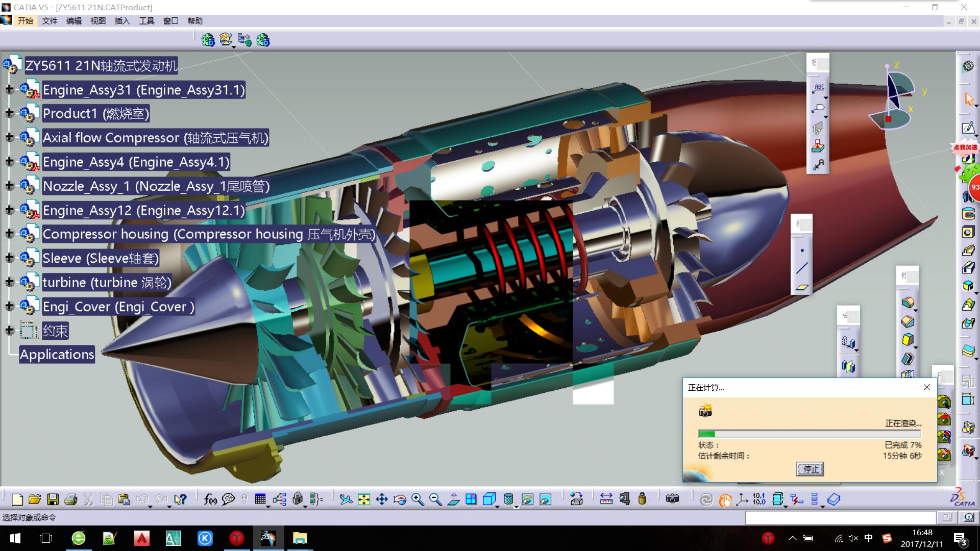Open the 插入 Insert menu
Viewport: 980px width, 551px height.
click(122, 21)
